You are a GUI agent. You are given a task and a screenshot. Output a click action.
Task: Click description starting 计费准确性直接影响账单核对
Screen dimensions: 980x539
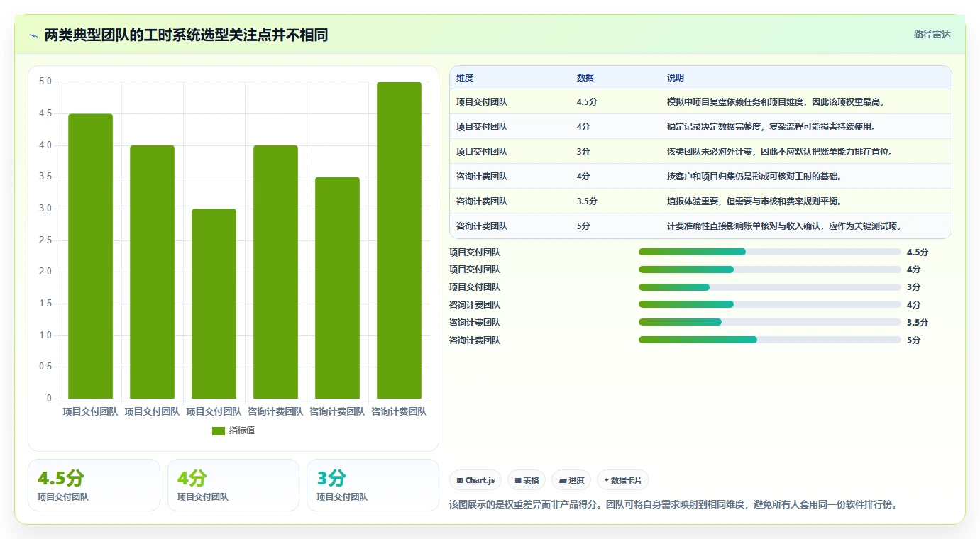tap(784, 226)
